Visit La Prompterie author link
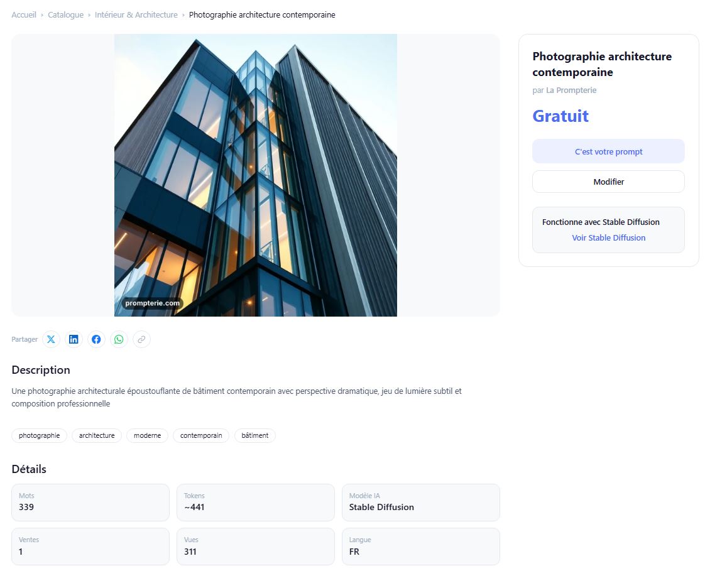The height and width of the screenshot is (588, 705). [x=571, y=90]
